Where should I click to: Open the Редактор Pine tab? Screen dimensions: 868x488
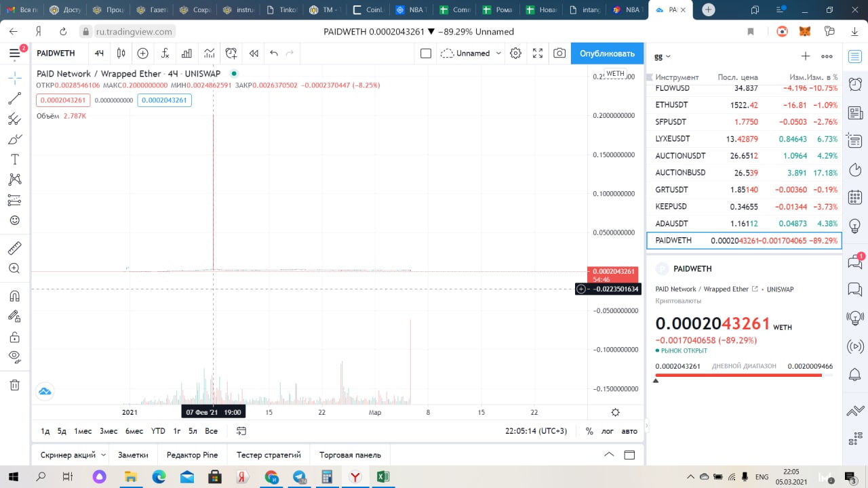tap(192, 455)
